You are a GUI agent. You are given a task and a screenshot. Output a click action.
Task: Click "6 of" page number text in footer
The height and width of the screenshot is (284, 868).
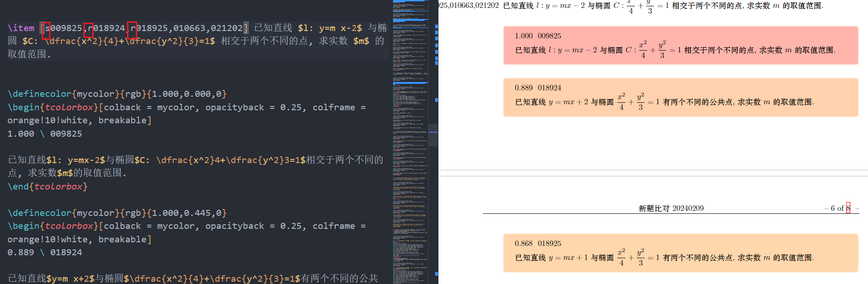[837, 208]
